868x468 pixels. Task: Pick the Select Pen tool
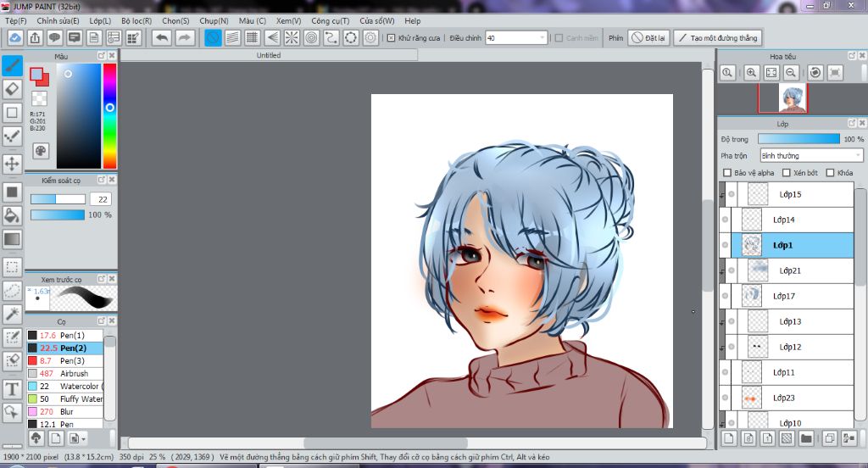[12, 337]
